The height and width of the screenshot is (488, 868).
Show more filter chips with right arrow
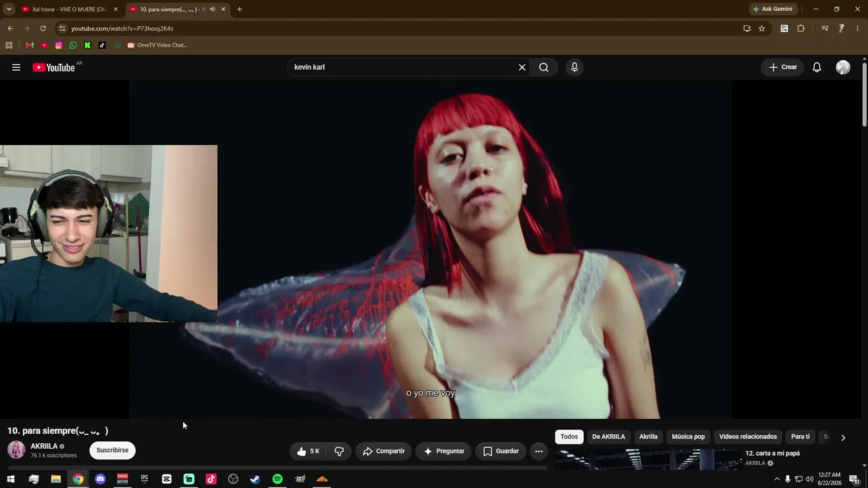[x=843, y=437]
